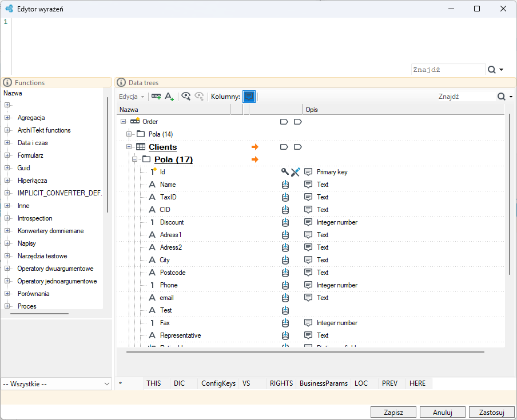Expand the Agregacja function group
This screenshot has height=420, width=517.
coord(7,118)
